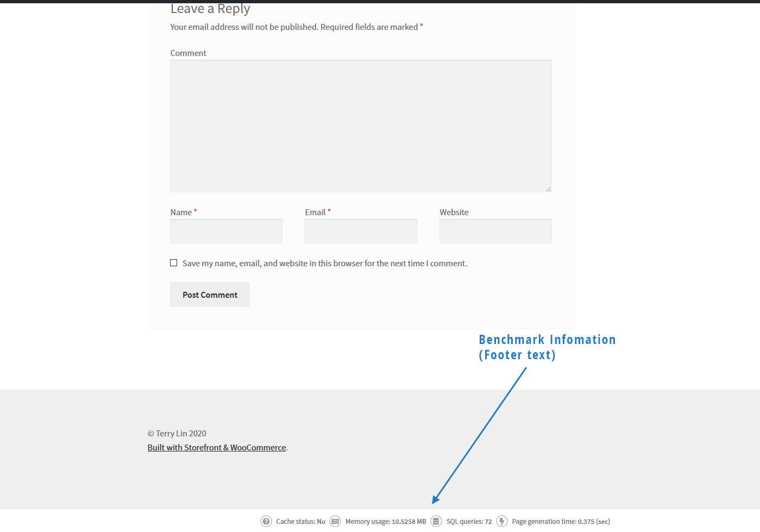Click the 'Comment' field label
This screenshot has height=532, width=760.
coord(188,53)
